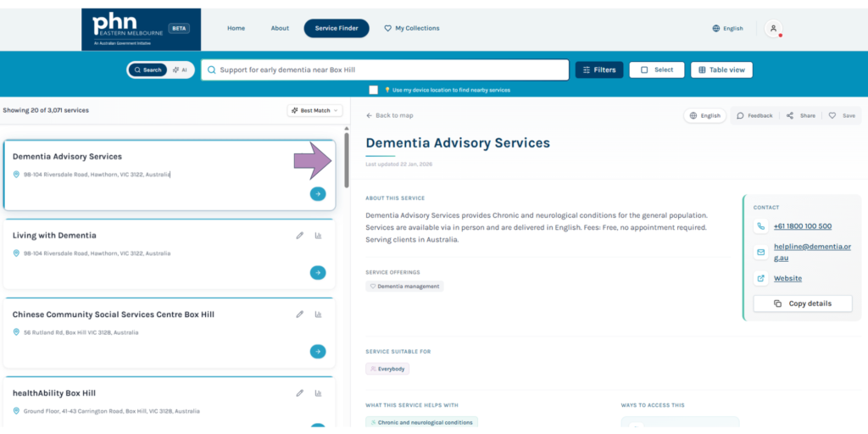The height and width of the screenshot is (434, 868).
Task: Click the stats chart icon for Chinese Community Centre
Action: point(319,314)
